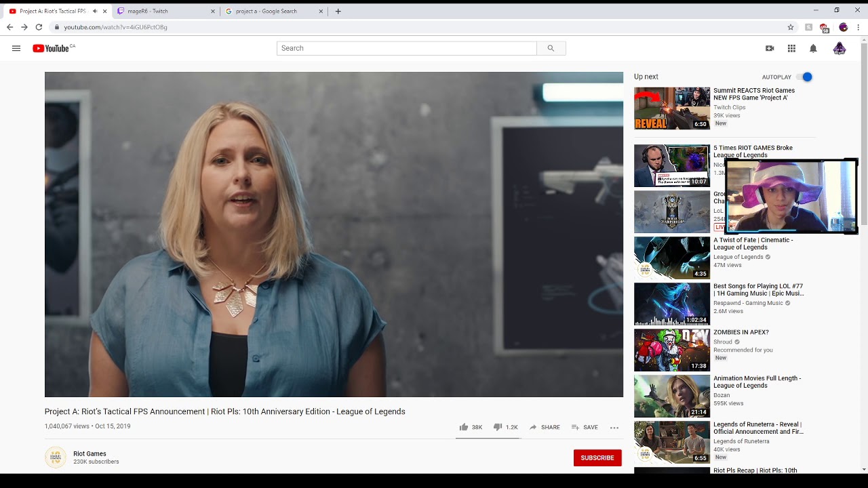
Task: Click the Riot Games channel avatar
Action: click(x=56, y=457)
